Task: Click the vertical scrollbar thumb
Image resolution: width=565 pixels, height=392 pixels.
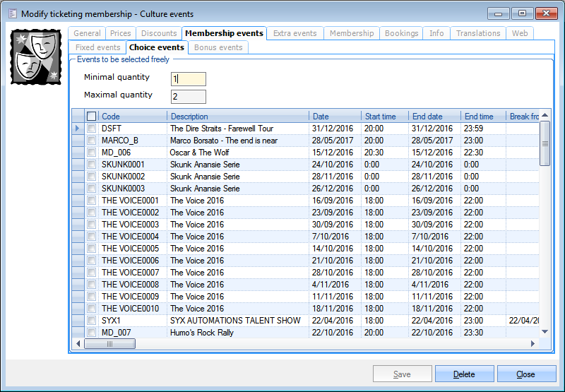Action: pos(545,143)
